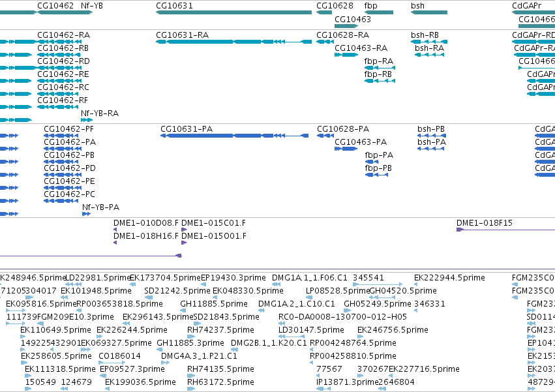Click EST EP19430.3prime label
Image resolution: width=555 pixels, height=392 pixels.
click(x=233, y=278)
